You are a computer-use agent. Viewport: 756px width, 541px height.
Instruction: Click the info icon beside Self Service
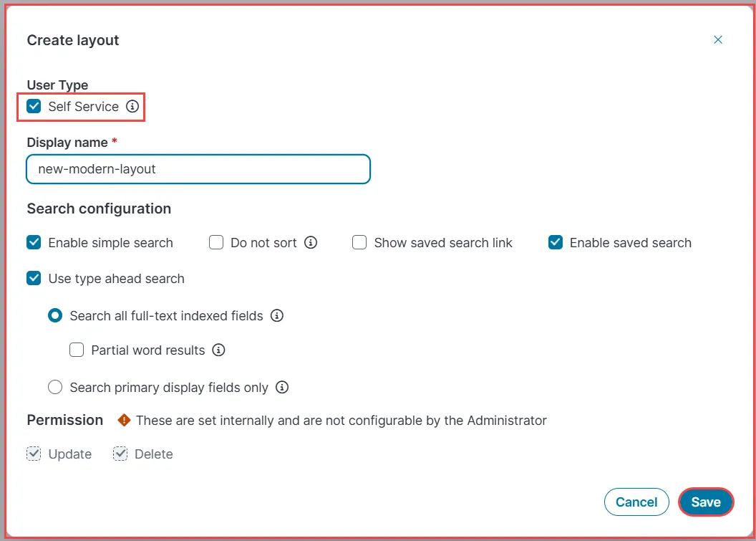[132, 106]
